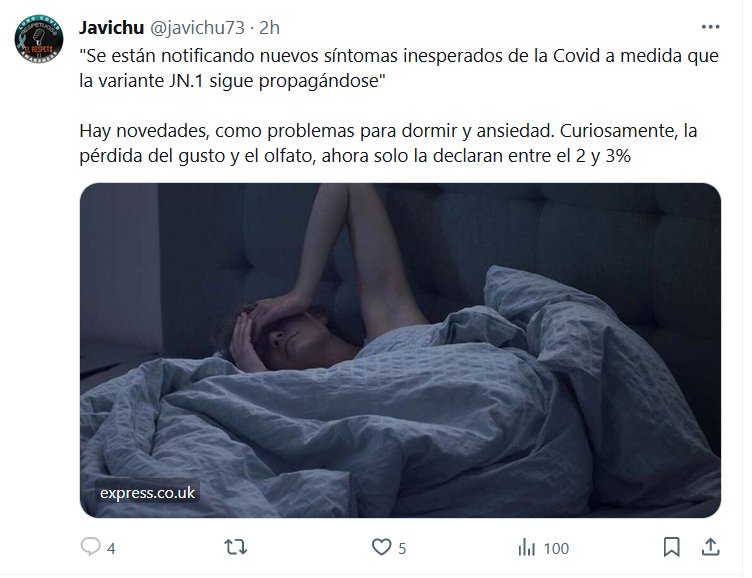Click the paragraph starting 'Hay novedades'
Viewport: 752px width, 578px height.
(x=388, y=143)
